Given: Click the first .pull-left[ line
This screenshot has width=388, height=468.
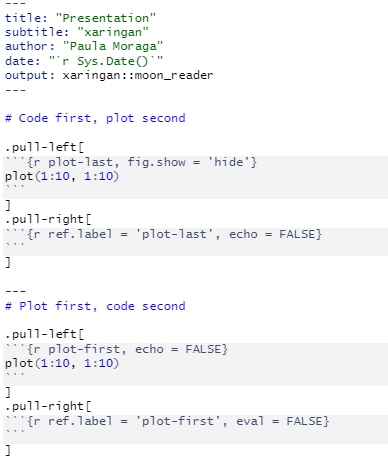Looking at the screenshot, I should pyautogui.click(x=44, y=147).
